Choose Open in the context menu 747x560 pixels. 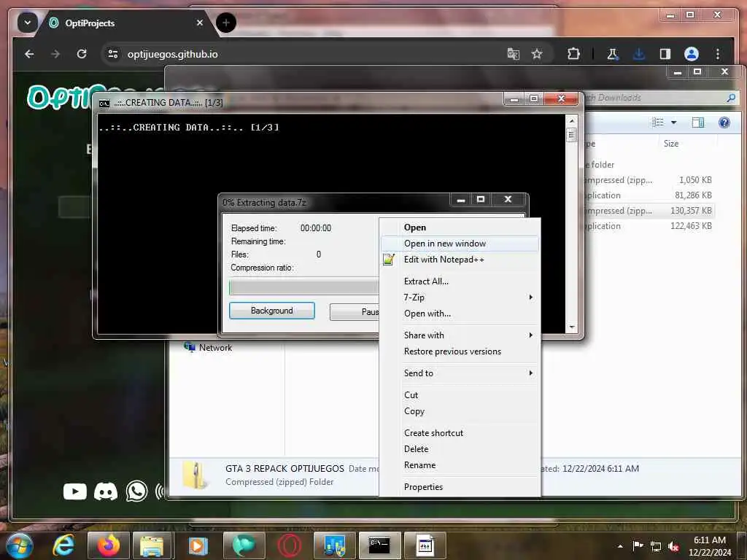(x=460, y=227)
